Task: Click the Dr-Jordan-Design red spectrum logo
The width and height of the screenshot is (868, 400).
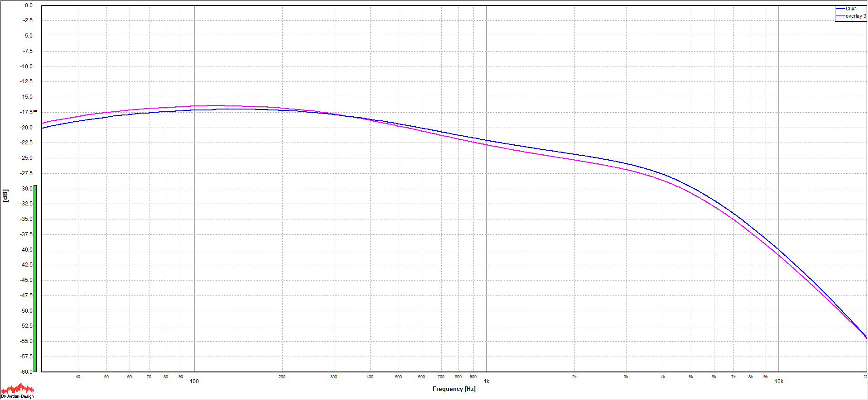Action: point(17,388)
